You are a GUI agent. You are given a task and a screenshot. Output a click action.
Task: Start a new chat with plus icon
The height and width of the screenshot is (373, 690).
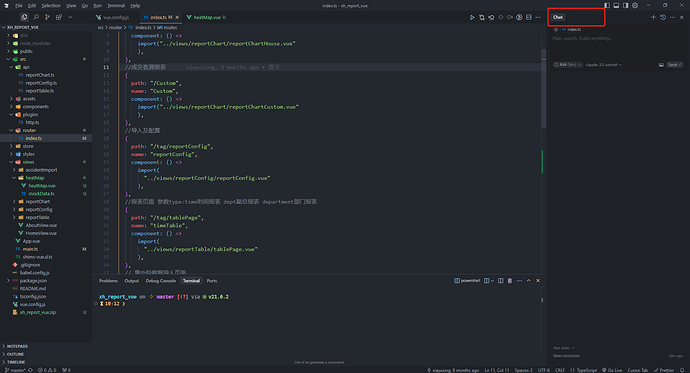(x=653, y=17)
